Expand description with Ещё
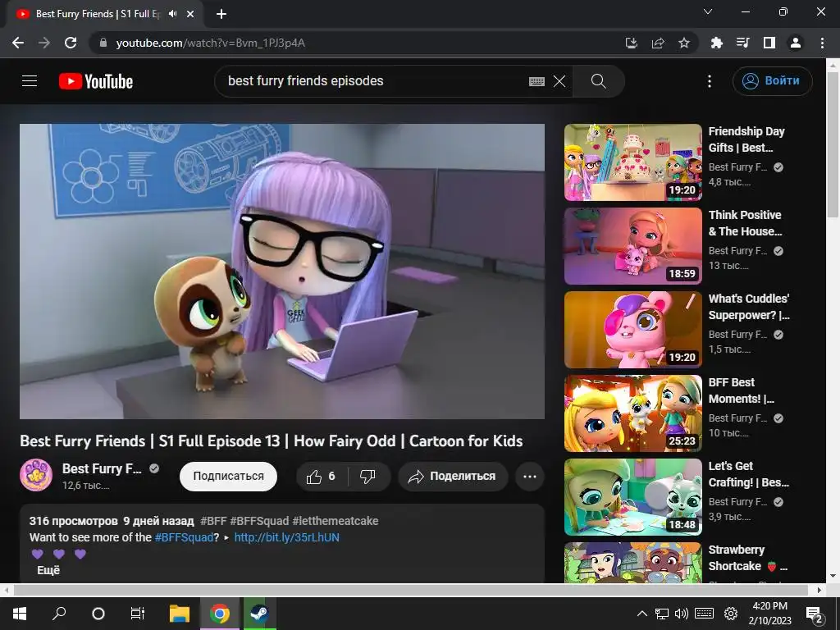Viewport: 840px width, 630px height. click(48, 570)
